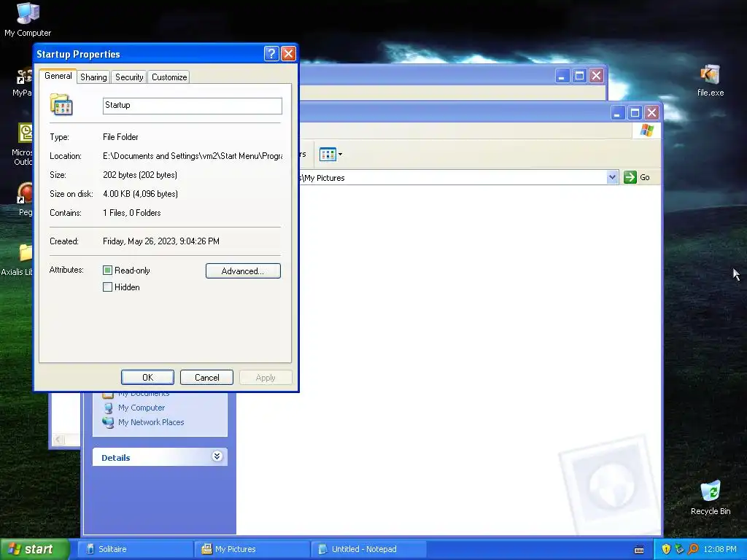
Task: Click My Network Places icon in sidebar
Action: click(x=108, y=422)
